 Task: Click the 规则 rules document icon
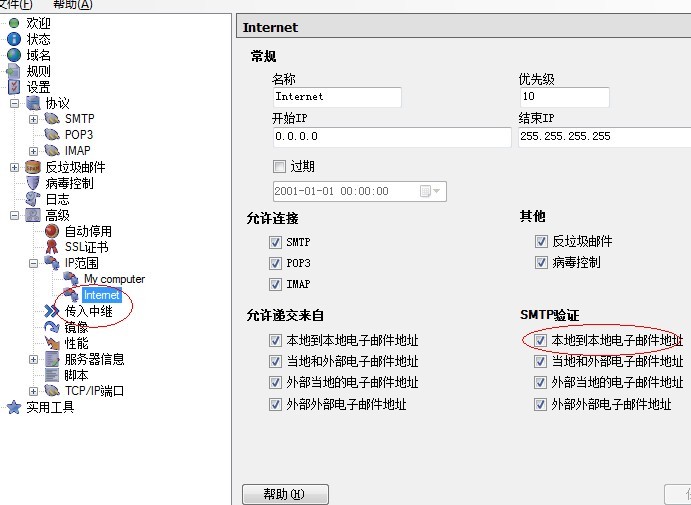point(13,71)
